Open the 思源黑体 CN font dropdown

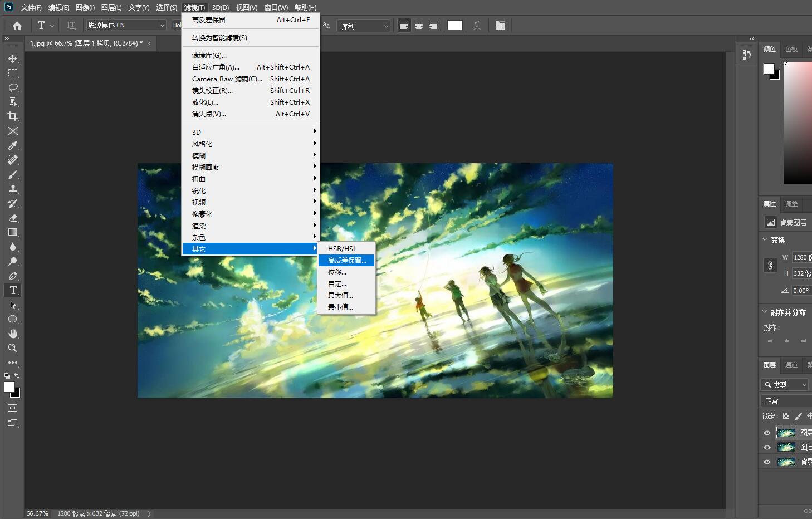coord(162,25)
